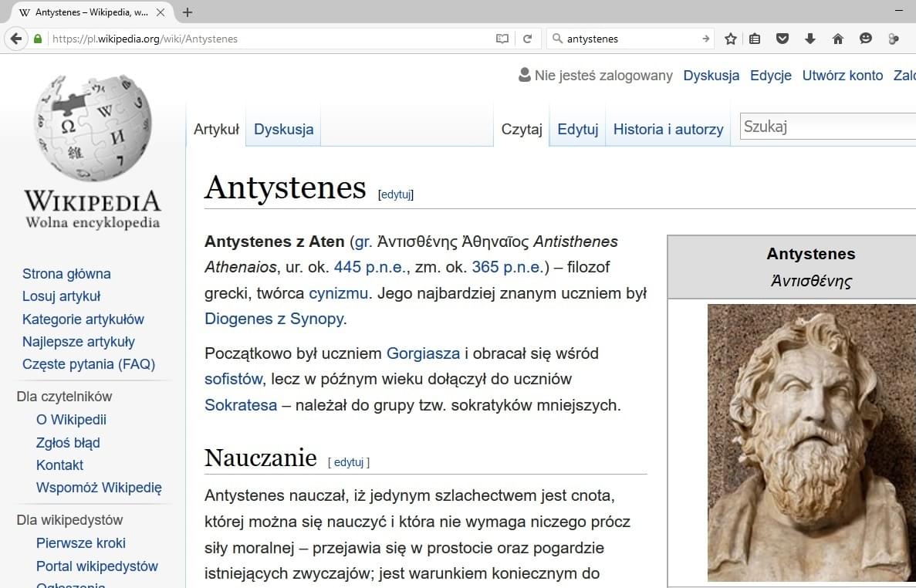The image size is (916, 588).
Task: Click the Utwórz konto link
Action: [x=843, y=76]
